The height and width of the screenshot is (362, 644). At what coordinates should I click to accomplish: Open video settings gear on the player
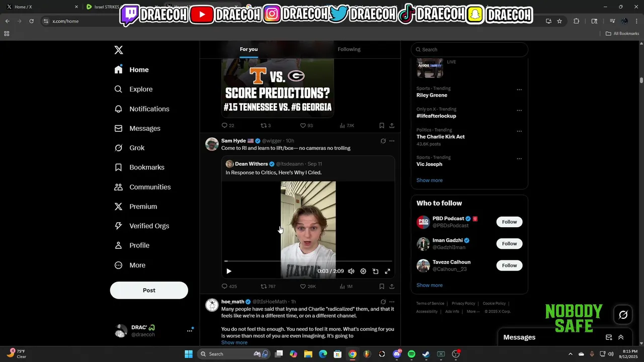point(363,271)
